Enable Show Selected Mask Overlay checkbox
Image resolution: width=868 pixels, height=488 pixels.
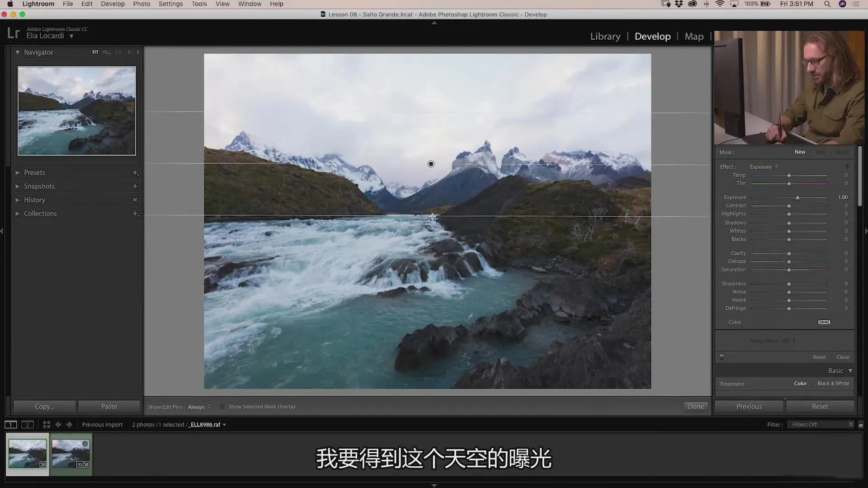(x=222, y=407)
